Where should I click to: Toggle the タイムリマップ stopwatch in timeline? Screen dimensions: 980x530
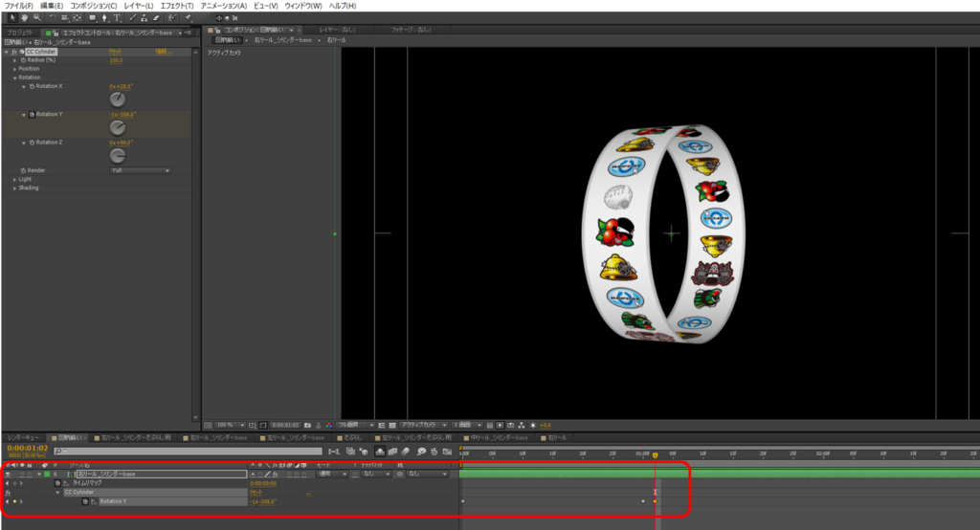57,483
